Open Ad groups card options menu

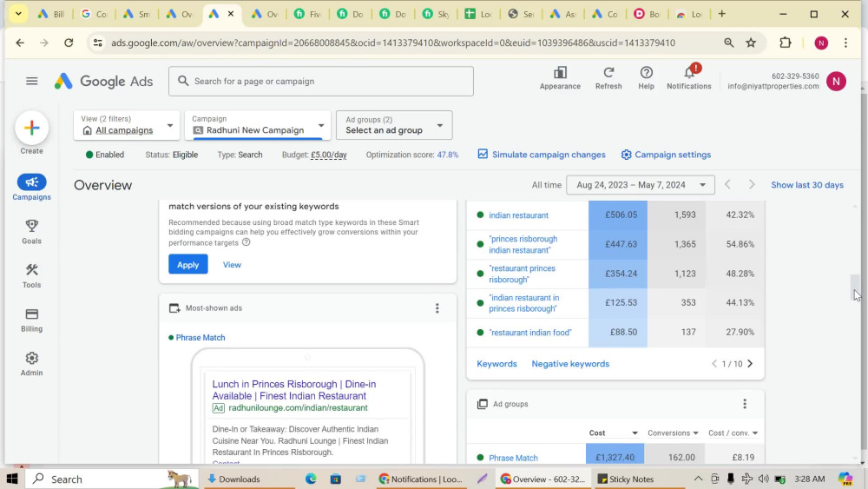(745, 404)
